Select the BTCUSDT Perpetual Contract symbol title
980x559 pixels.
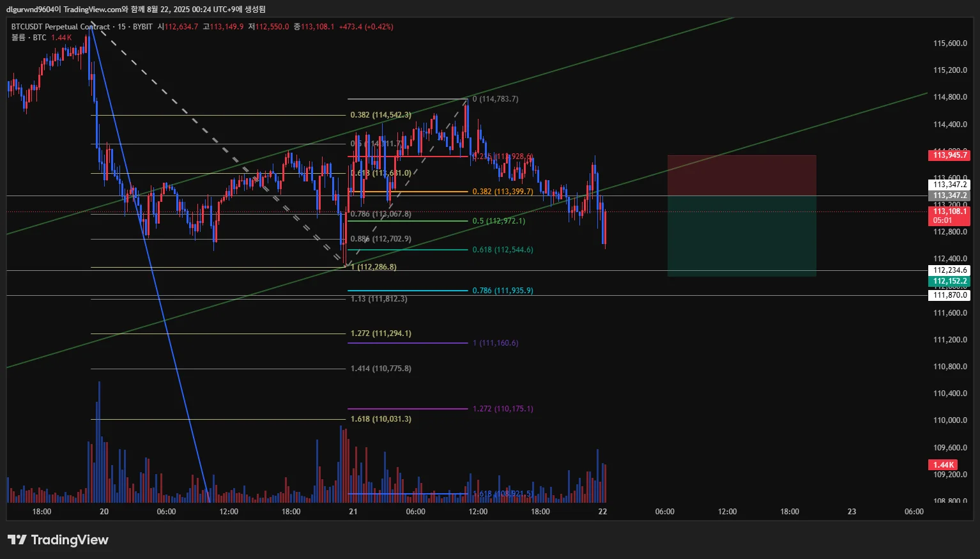[61, 27]
